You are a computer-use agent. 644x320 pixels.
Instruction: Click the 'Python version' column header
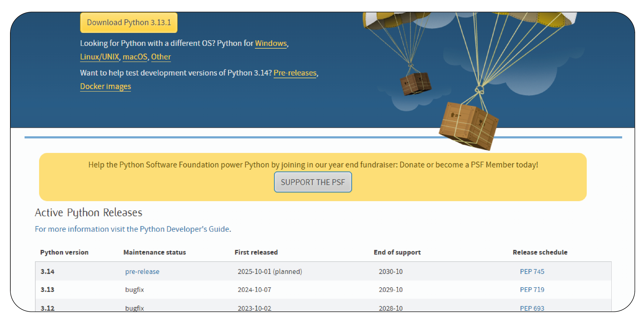point(64,252)
